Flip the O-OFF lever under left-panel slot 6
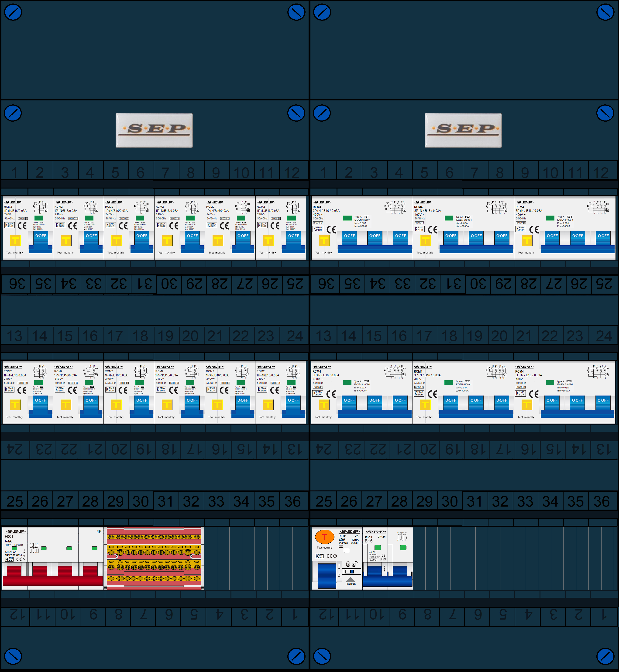 (x=142, y=242)
